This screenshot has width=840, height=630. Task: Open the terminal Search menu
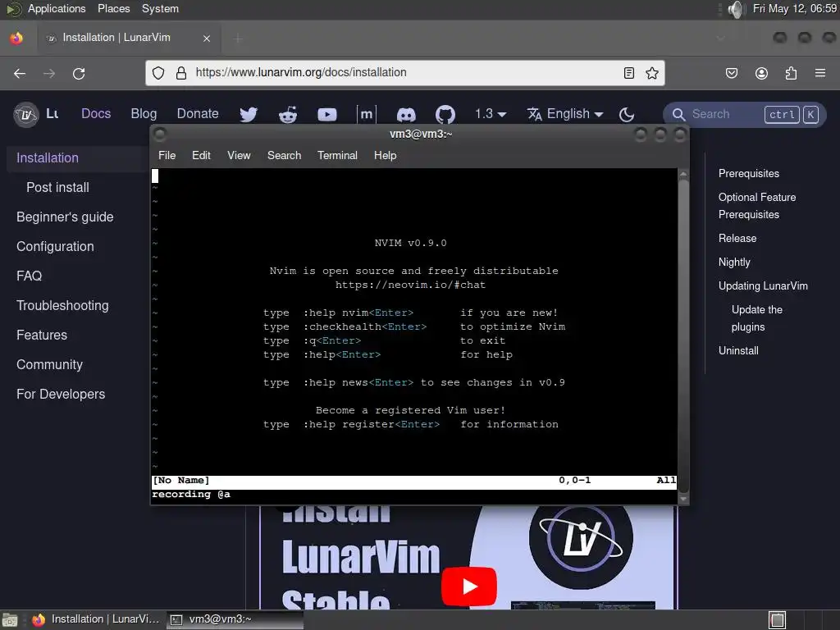[x=284, y=155]
